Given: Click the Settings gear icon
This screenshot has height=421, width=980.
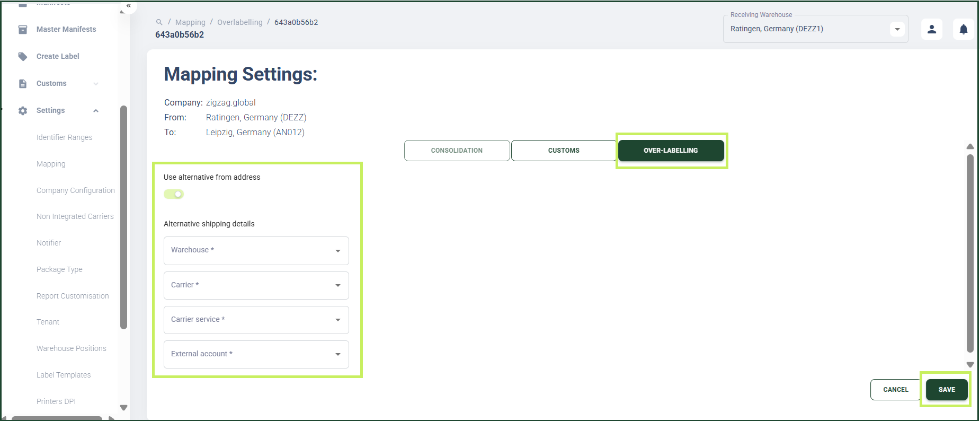Looking at the screenshot, I should tap(23, 110).
